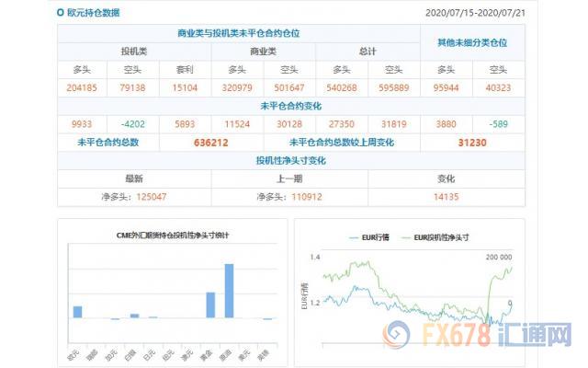Click the 套利 column header
The width and height of the screenshot is (588, 368).
[185, 70]
